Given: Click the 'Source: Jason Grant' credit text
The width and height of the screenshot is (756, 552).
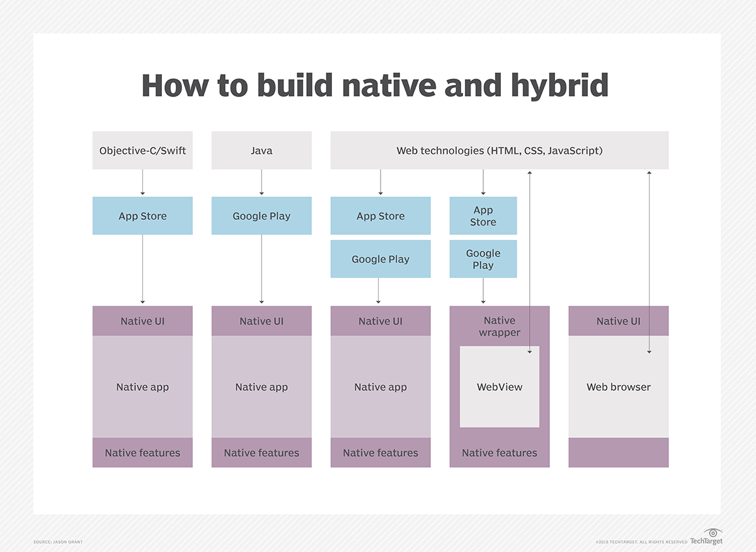Looking at the screenshot, I should [x=58, y=542].
